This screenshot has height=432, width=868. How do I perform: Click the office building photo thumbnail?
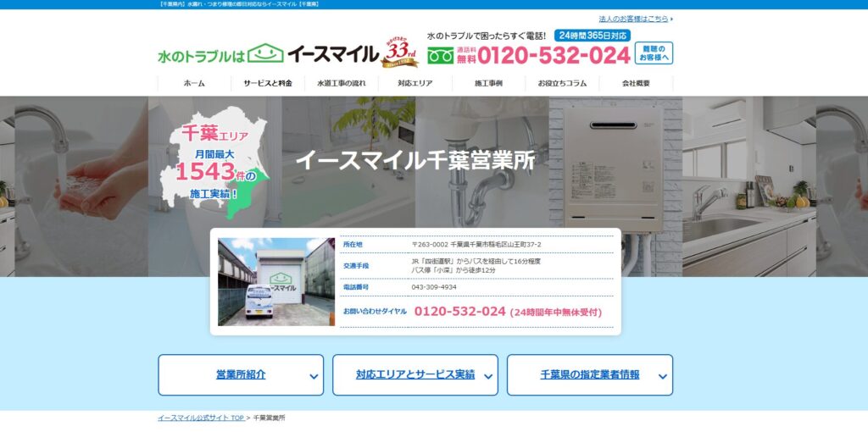[x=276, y=282]
